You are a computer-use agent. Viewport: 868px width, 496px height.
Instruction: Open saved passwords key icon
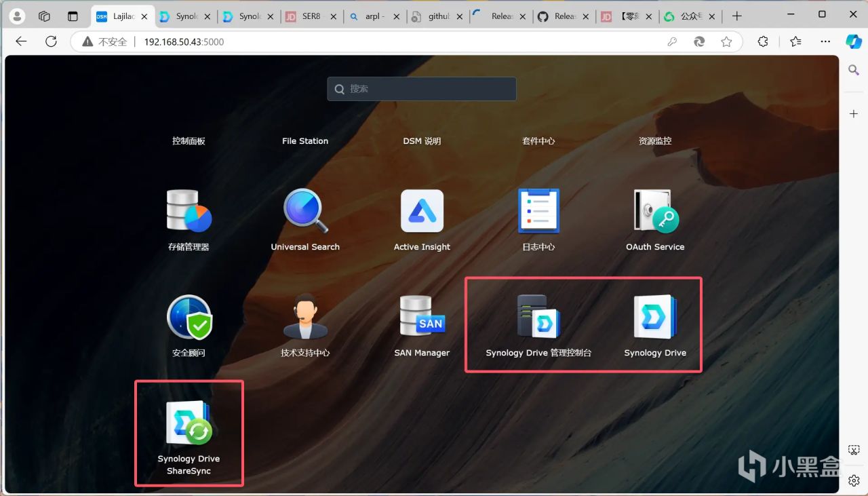click(x=672, y=41)
